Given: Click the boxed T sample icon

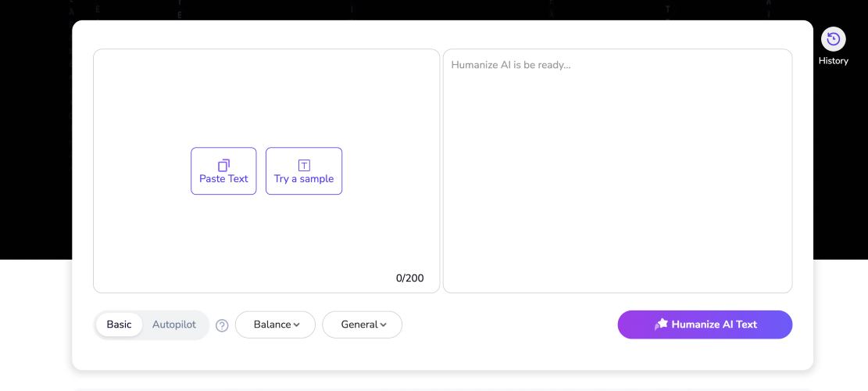Looking at the screenshot, I should 304,165.
